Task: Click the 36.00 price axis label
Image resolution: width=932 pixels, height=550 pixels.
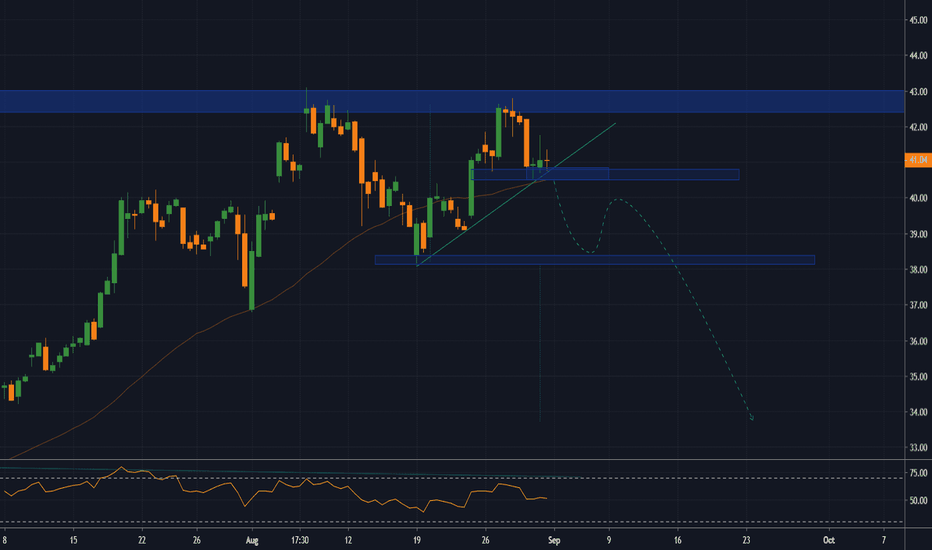Action: [x=918, y=341]
